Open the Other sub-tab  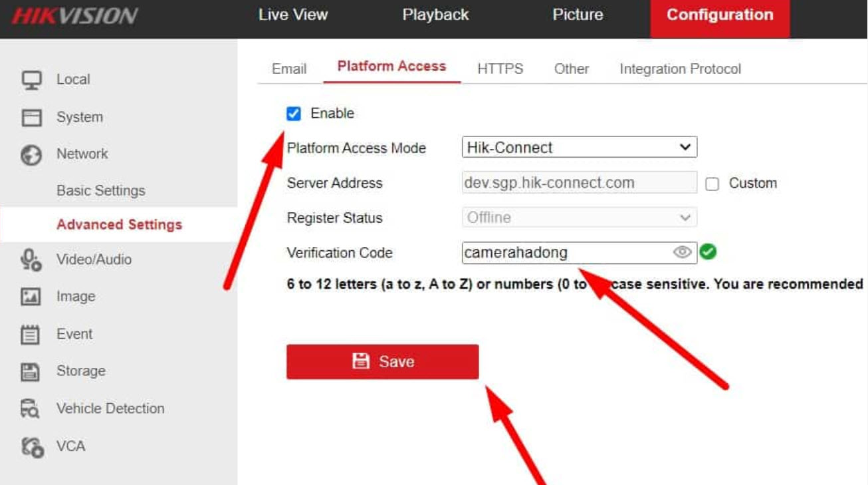(x=572, y=69)
